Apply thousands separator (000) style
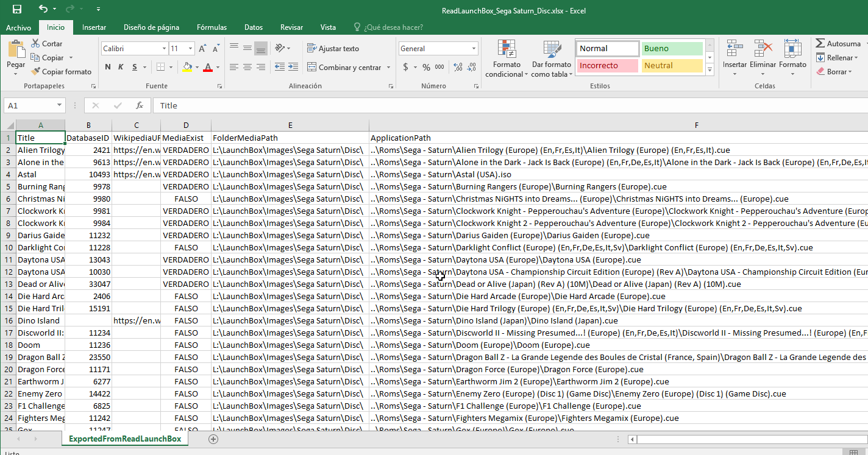 click(439, 67)
